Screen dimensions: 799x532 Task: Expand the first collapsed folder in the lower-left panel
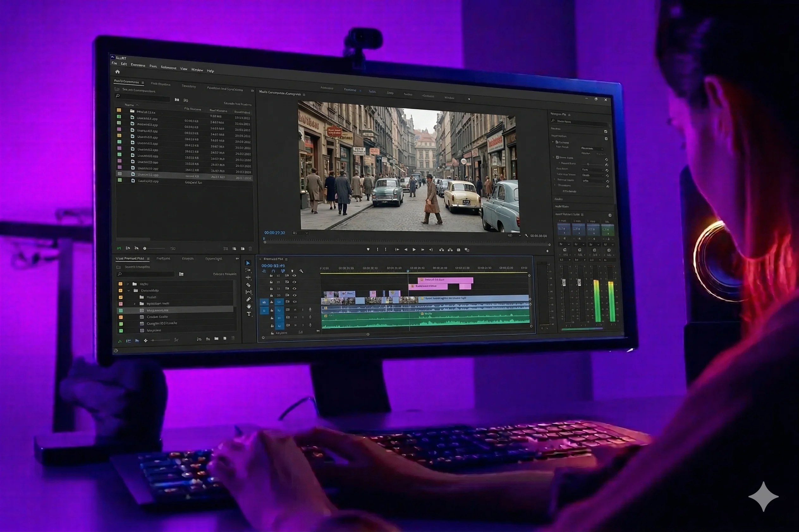pyautogui.click(x=128, y=284)
